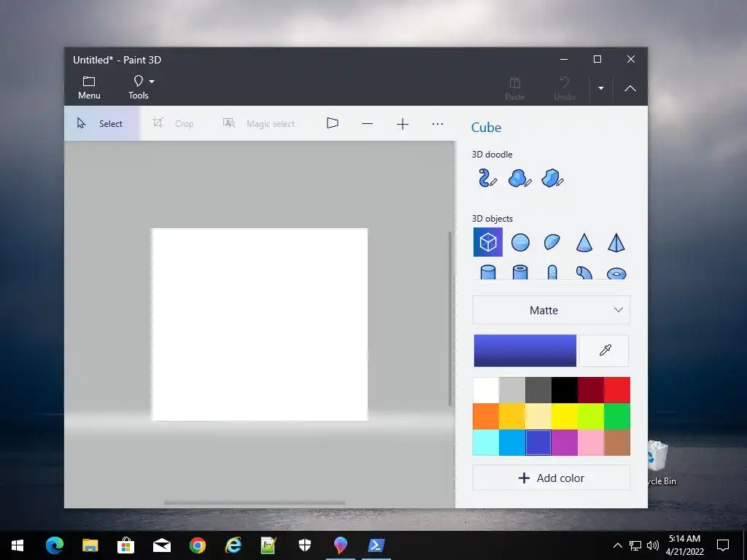Pick the light grey color swatch
This screenshot has height=560, width=747.
(512, 390)
